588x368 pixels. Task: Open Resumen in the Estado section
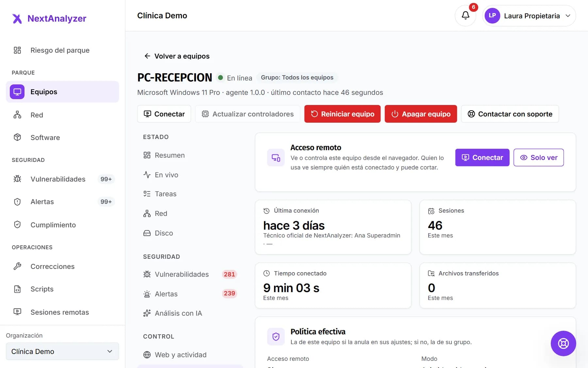190,155
